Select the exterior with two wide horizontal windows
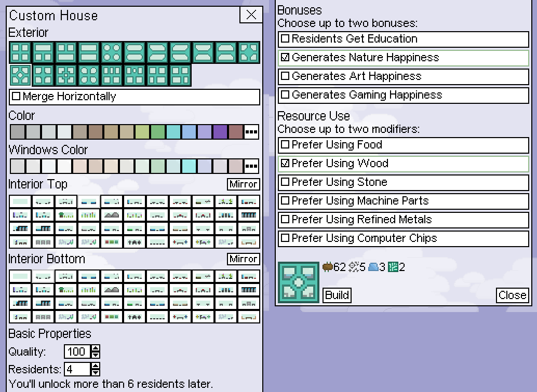 (89, 52)
